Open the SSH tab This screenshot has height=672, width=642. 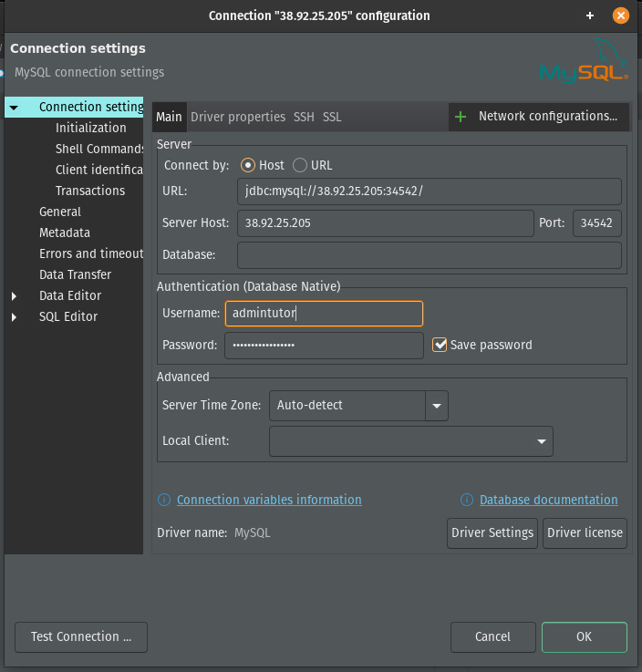point(304,117)
